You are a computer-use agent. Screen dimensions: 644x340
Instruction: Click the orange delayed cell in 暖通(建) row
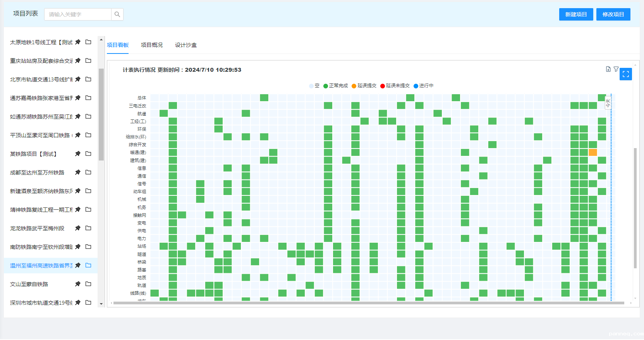click(592, 152)
